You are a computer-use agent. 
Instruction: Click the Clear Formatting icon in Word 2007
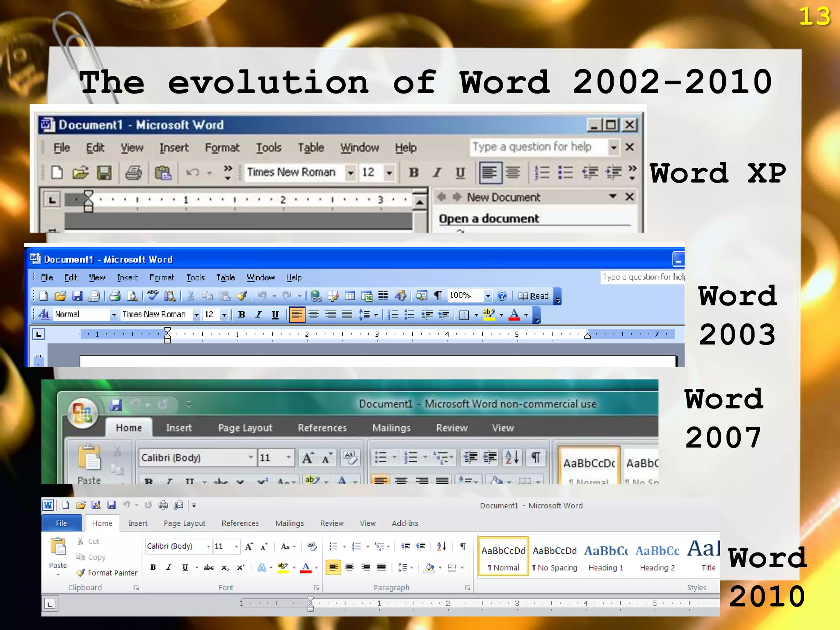tap(350, 457)
